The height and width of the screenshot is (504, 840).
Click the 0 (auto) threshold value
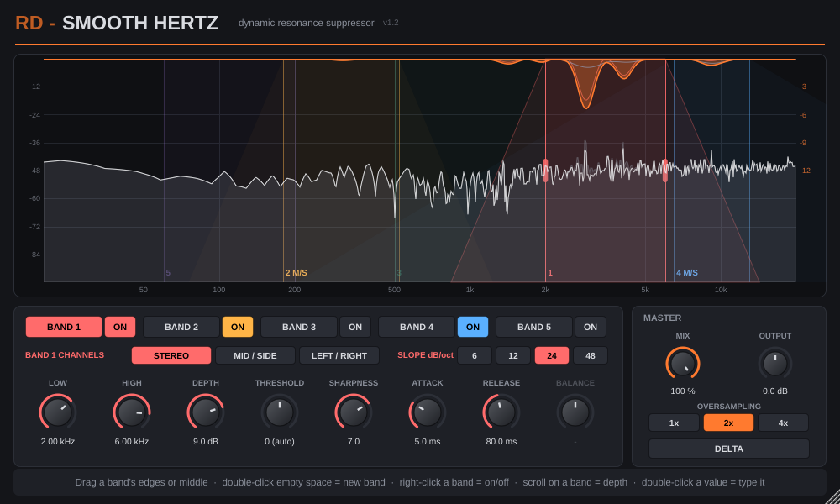(280, 441)
